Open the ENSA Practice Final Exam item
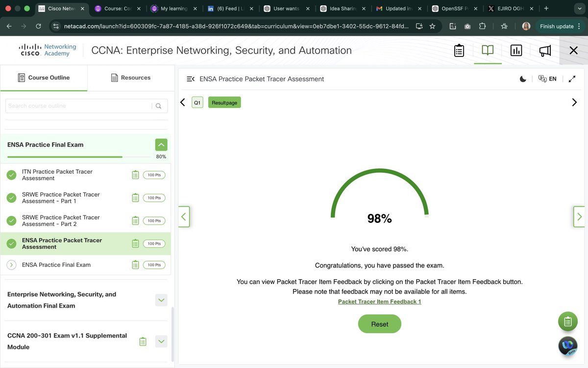The height and width of the screenshot is (368, 588). [56, 265]
